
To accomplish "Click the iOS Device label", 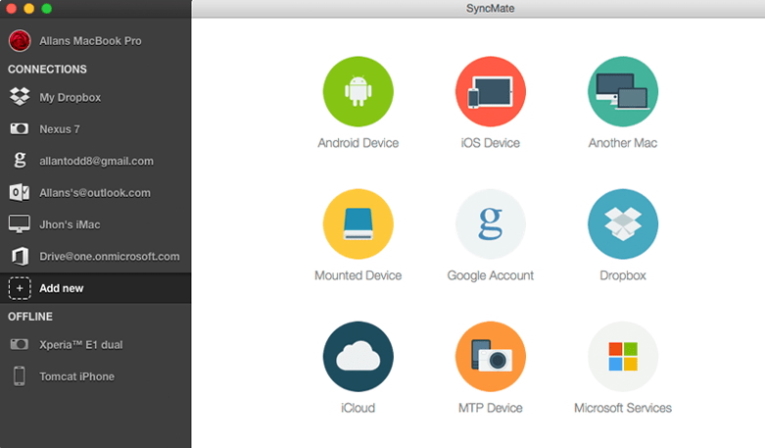I will [x=490, y=143].
